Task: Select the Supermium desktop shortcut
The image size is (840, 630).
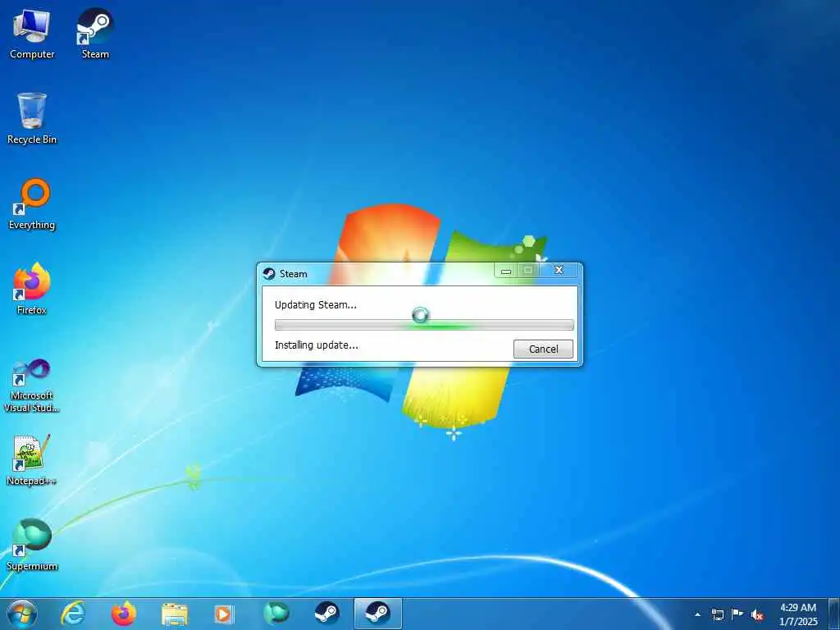Action: point(32,546)
